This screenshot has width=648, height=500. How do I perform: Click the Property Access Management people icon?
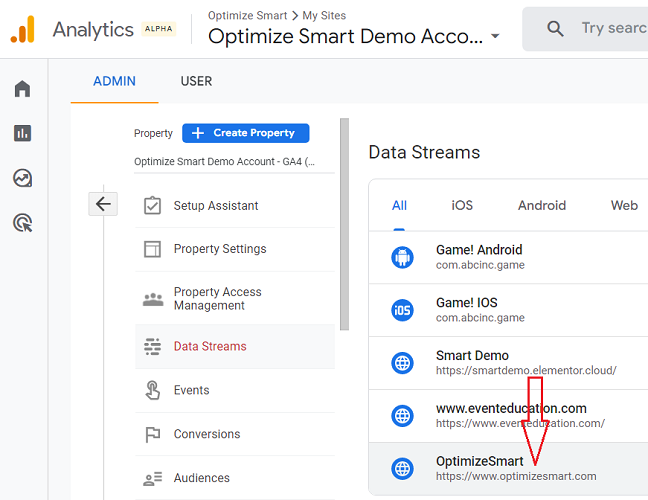(x=153, y=299)
